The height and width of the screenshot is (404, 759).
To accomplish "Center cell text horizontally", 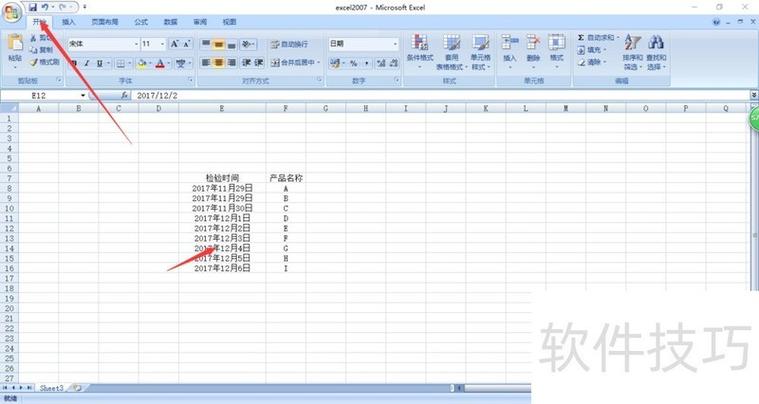I will pos(219,62).
